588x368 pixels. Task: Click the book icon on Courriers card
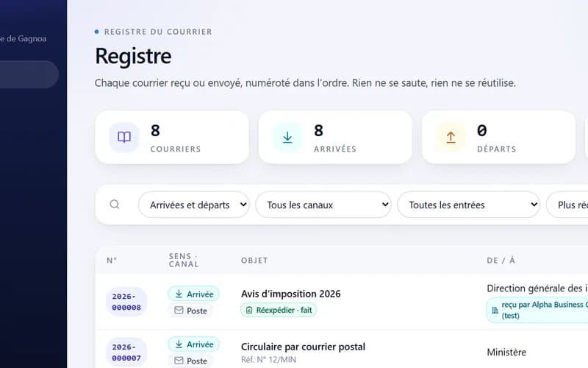tap(124, 137)
